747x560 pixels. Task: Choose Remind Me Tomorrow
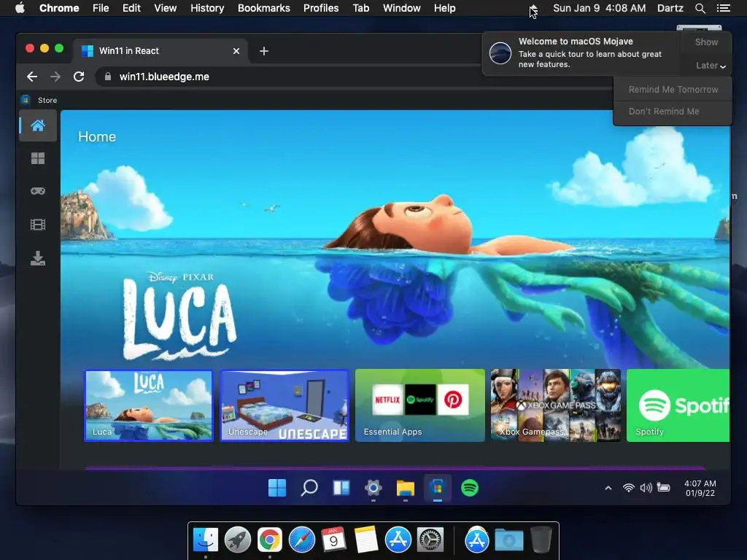[673, 90]
